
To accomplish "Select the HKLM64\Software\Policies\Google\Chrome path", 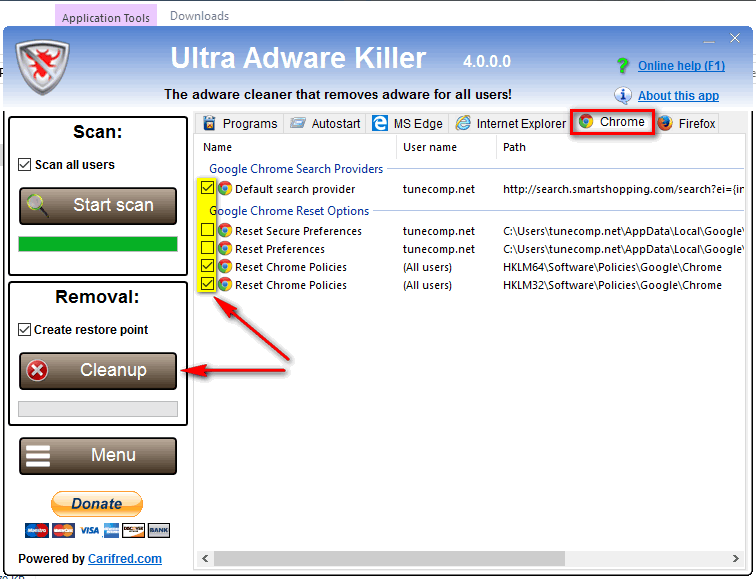I will [612, 267].
